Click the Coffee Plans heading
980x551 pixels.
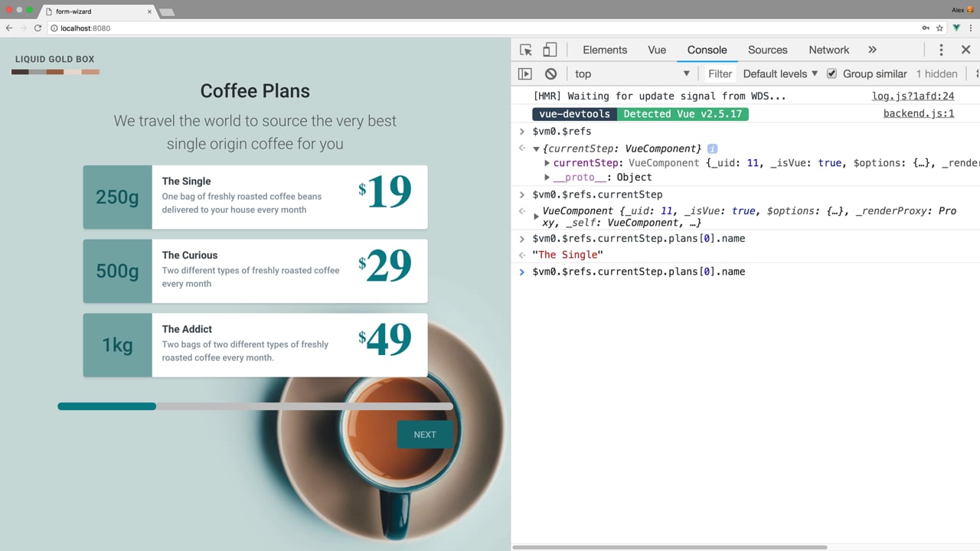(255, 91)
